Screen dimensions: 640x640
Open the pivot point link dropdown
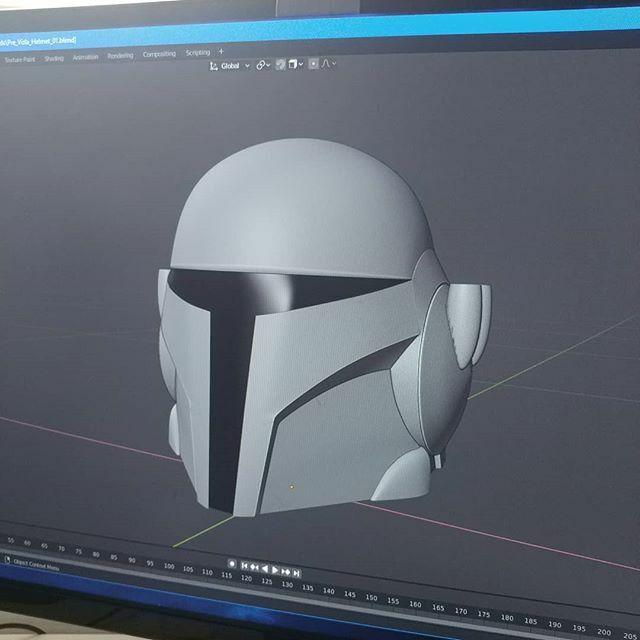(263, 65)
